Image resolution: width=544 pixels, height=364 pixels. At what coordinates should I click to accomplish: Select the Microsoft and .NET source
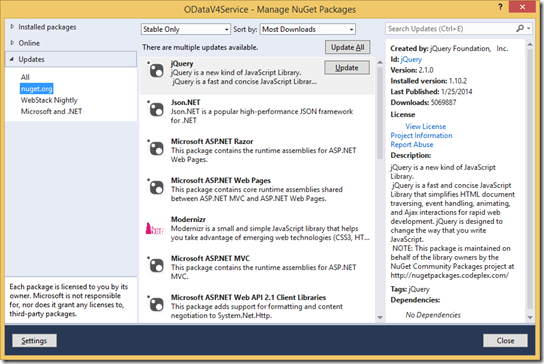pos(51,111)
